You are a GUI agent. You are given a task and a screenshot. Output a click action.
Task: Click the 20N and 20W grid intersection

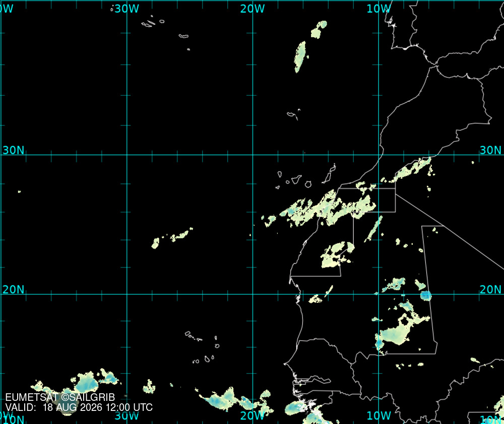(x=253, y=294)
